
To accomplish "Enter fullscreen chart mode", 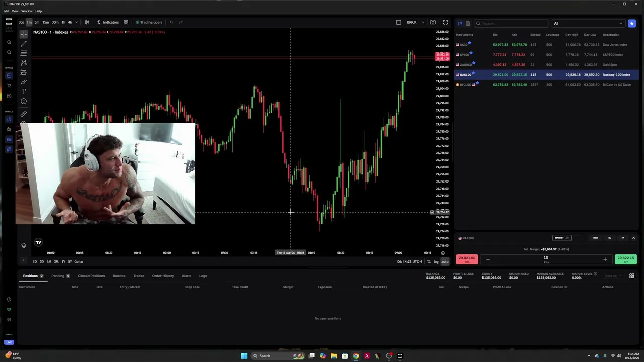I will 445,22.
